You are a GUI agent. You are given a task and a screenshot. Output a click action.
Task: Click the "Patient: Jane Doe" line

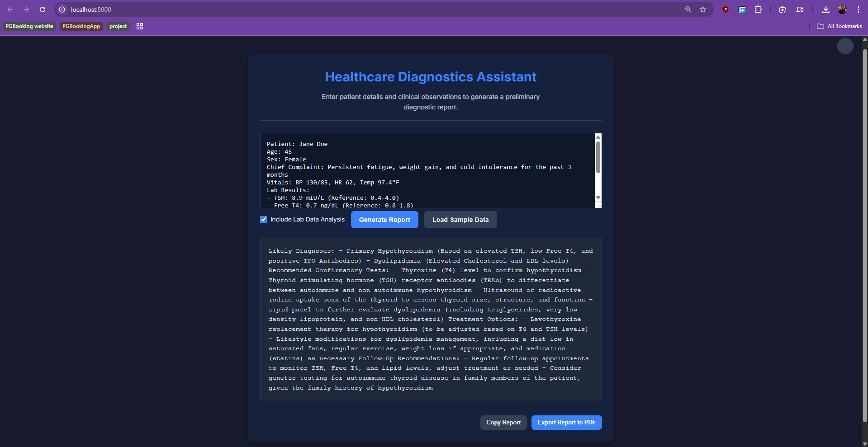297,144
